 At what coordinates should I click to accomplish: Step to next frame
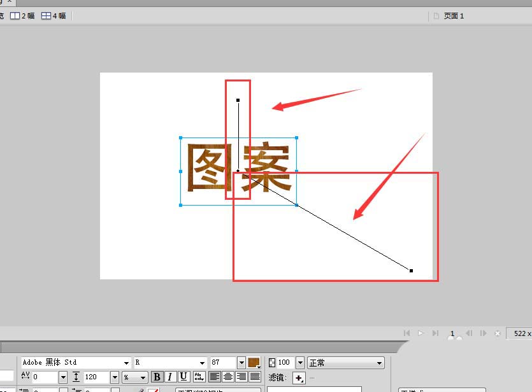483,333
